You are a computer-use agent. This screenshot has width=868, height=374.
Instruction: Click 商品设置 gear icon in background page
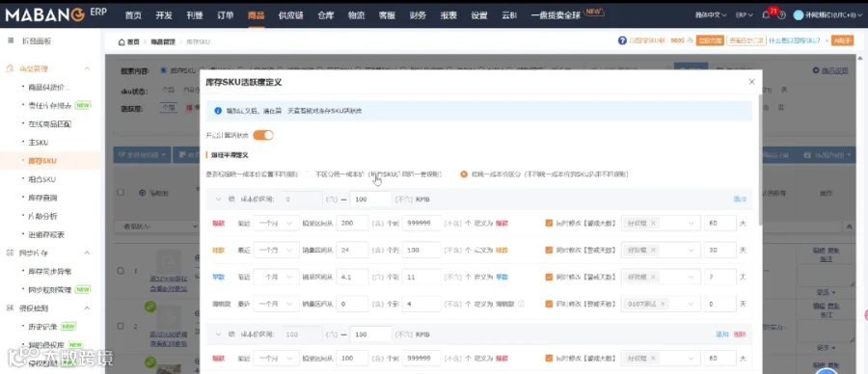[815, 70]
